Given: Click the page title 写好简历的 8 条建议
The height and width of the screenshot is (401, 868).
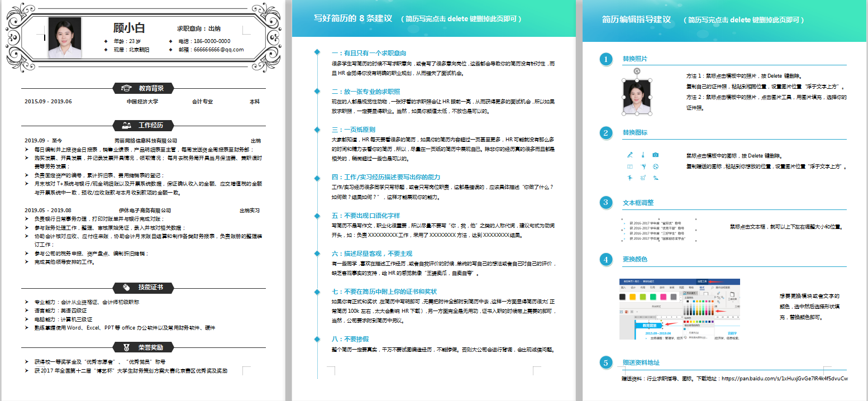Looking at the screenshot, I should pyautogui.click(x=352, y=18).
